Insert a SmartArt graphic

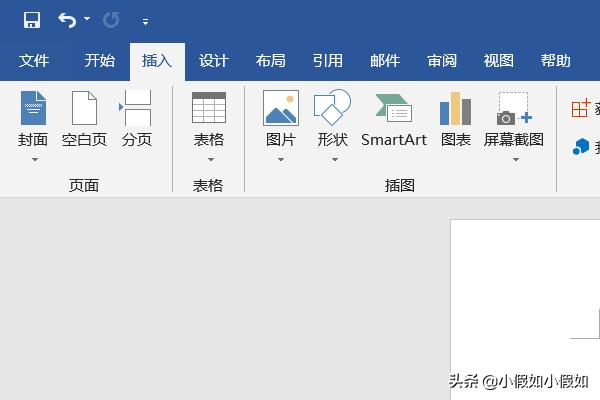(x=394, y=121)
